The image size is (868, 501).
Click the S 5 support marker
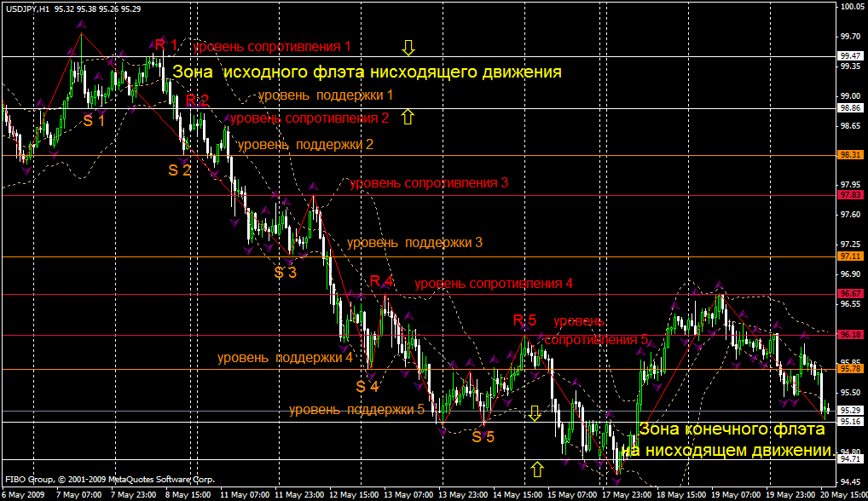click(x=483, y=437)
